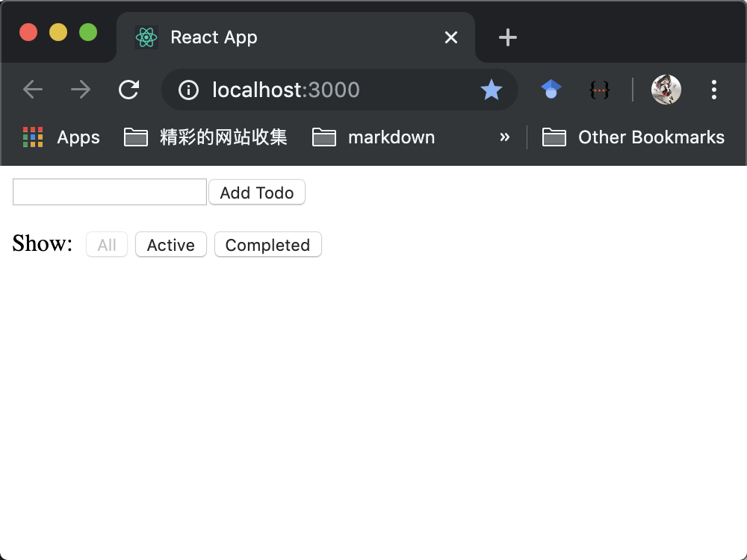Expand the hidden bookmarks chevron
The width and height of the screenshot is (747, 560).
tap(505, 137)
